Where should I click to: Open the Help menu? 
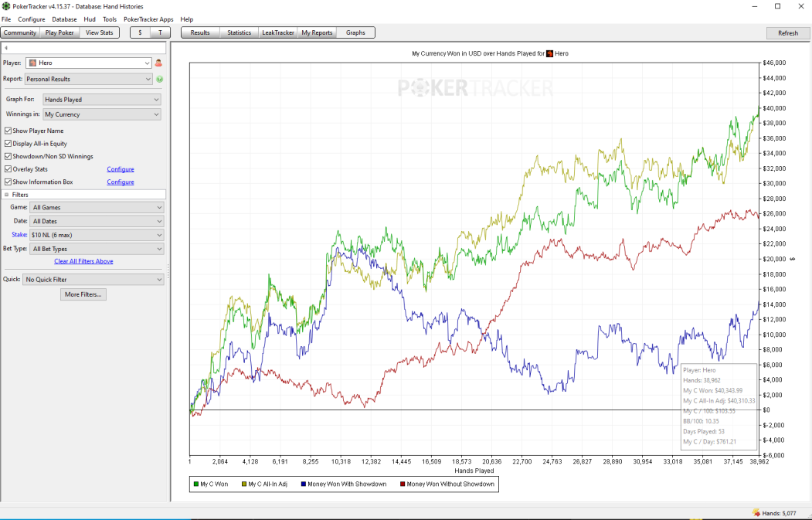click(187, 19)
